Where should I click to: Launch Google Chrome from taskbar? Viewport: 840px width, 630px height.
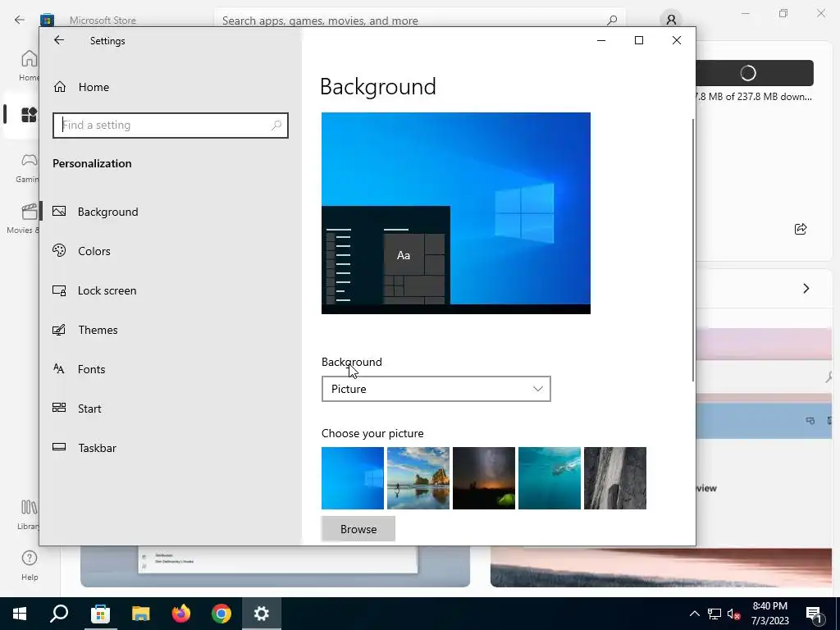pyautogui.click(x=221, y=614)
